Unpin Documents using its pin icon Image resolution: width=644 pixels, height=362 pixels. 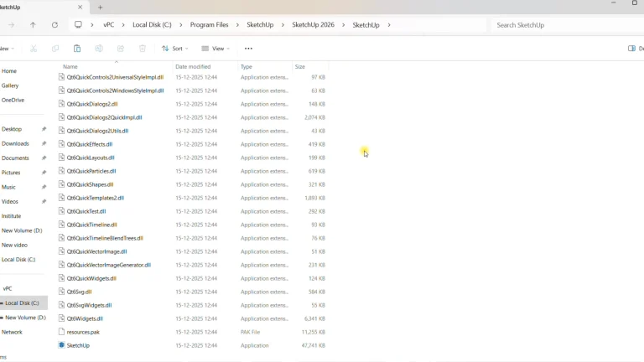pyautogui.click(x=44, y=158)
